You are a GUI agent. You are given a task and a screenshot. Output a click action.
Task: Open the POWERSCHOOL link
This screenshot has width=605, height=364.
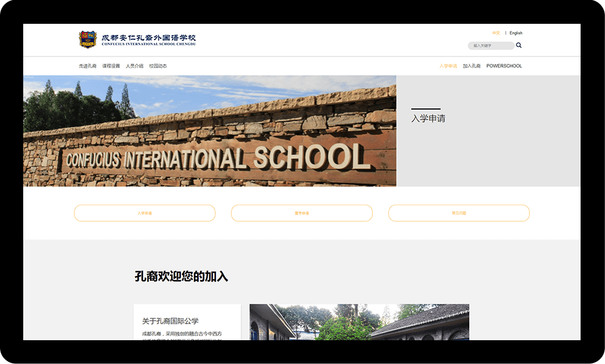tap(504, 66)
